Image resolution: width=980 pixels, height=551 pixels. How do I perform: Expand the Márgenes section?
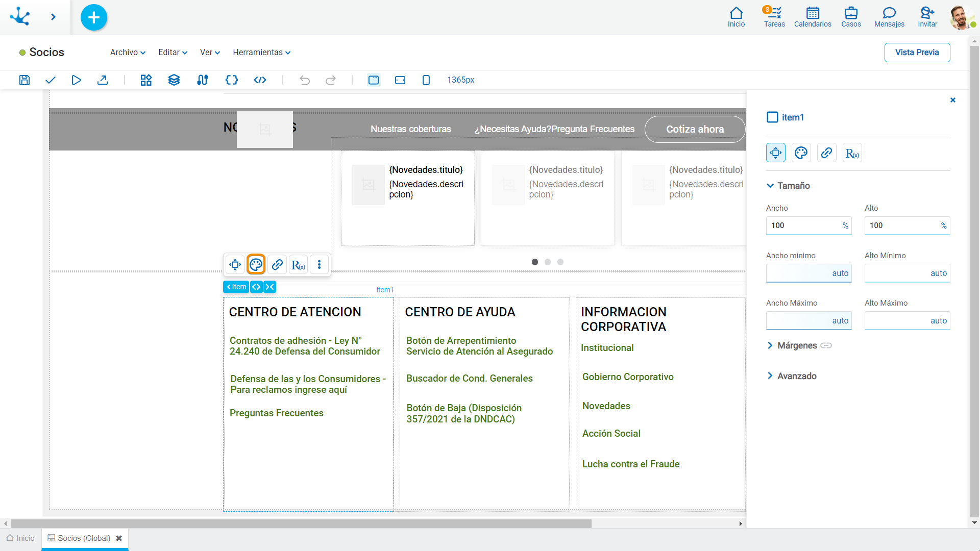point(770,345)
